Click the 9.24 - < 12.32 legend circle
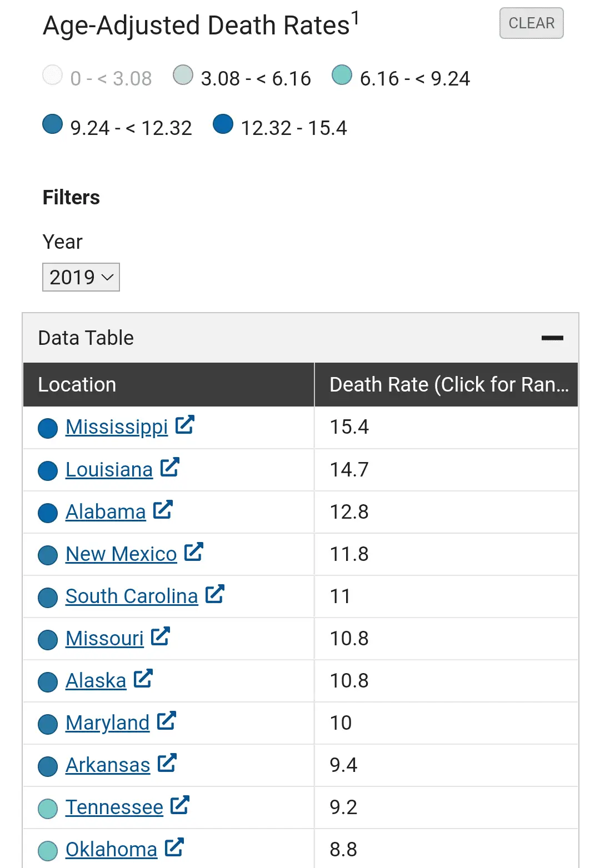The image size is (600, 868). (53, 124)
